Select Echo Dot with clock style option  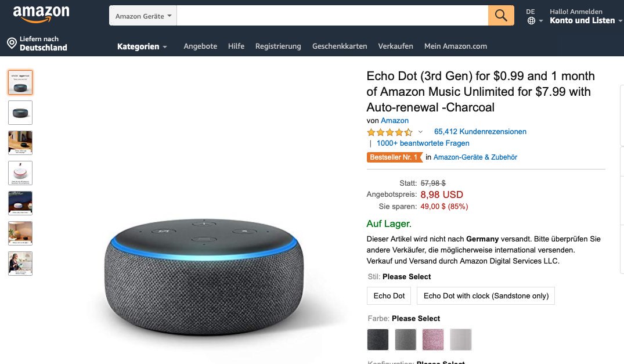[x=485, y=295]
